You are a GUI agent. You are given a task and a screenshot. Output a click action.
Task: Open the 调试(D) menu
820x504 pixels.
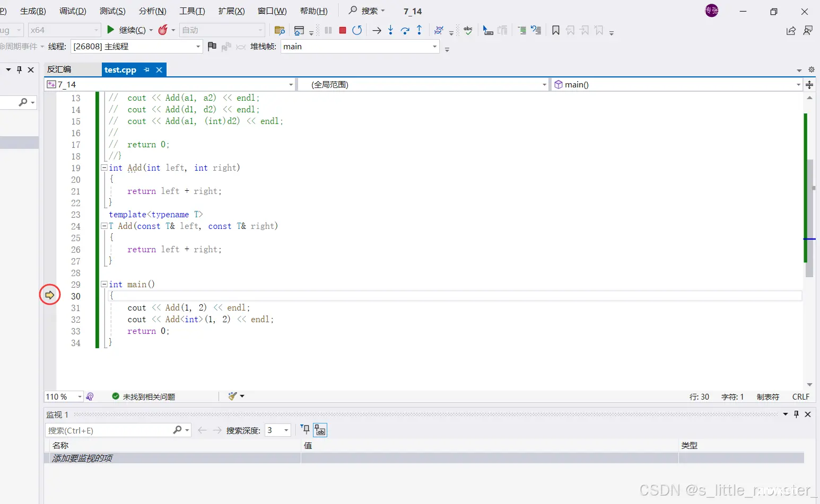pyautogui.click(x=73, y=11)
